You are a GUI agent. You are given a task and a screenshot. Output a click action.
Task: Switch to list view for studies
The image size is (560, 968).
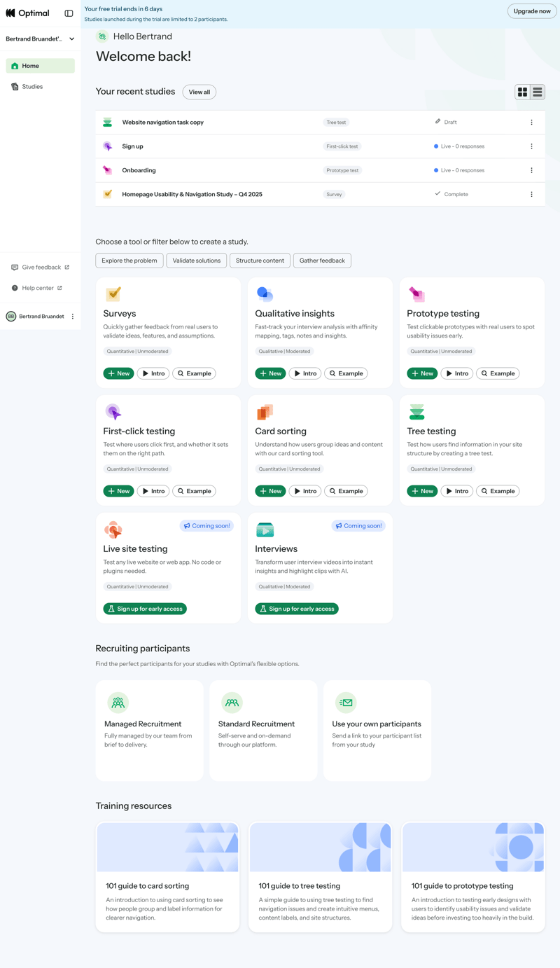(538, 92)
